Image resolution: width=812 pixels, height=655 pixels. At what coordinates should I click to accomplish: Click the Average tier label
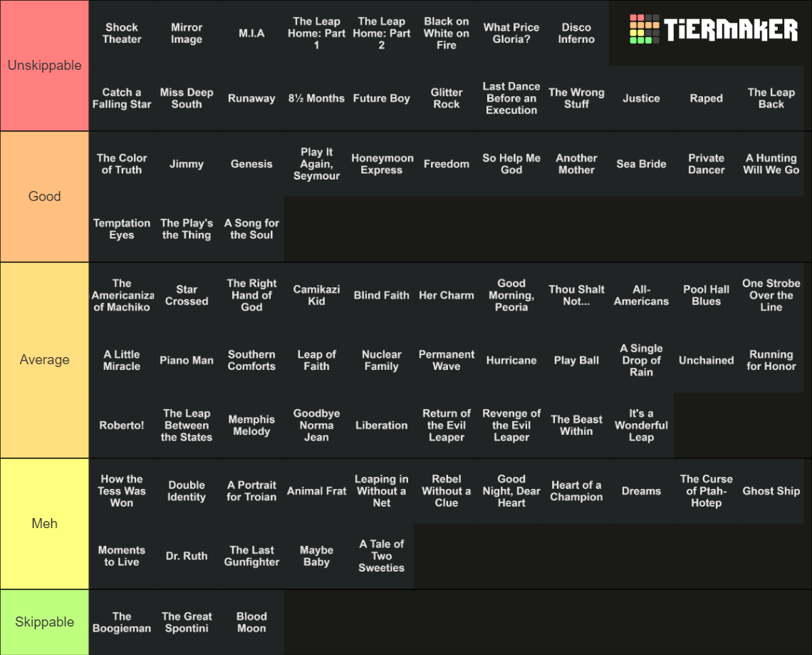tap(45, 360)
